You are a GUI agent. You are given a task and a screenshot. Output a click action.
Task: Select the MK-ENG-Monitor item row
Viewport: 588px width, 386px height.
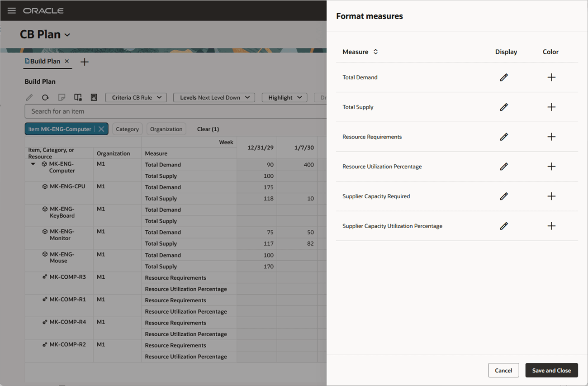[62, 235]
